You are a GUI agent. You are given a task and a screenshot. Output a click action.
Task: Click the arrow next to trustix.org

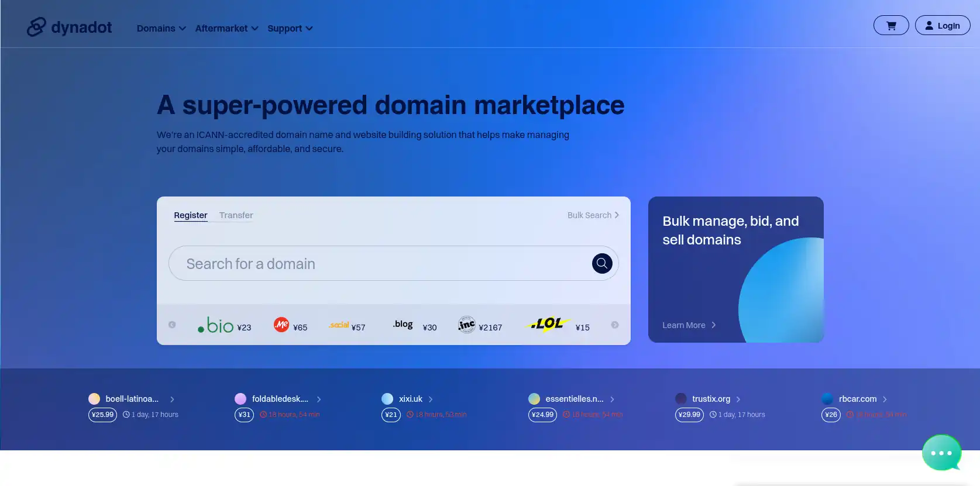[738, 399]
